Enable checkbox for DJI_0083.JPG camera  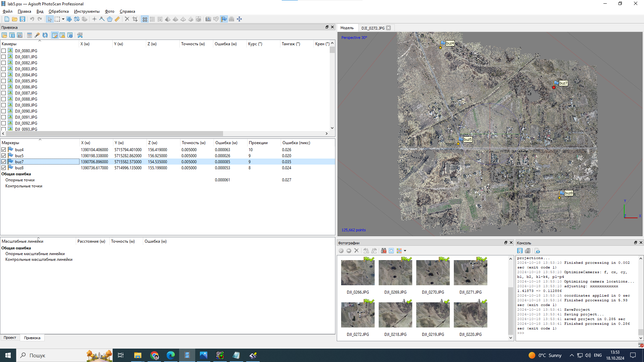tap(4, 69)
